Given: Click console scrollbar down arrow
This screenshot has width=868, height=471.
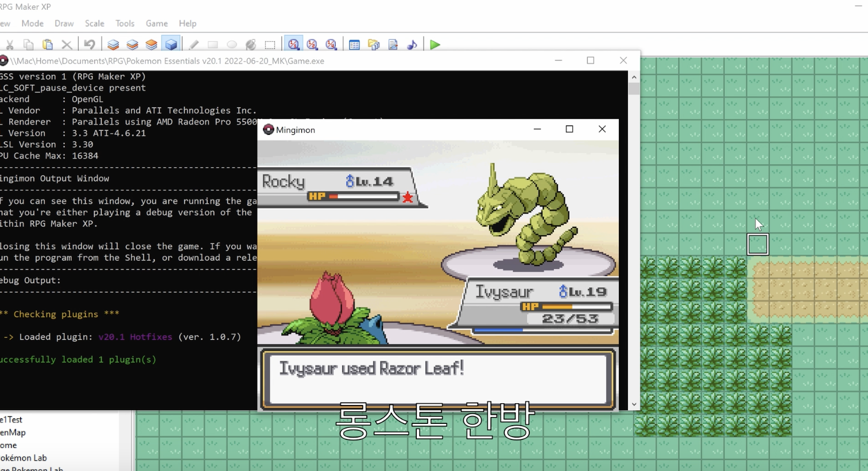Looking at the screenshot, I should [634, 404].
